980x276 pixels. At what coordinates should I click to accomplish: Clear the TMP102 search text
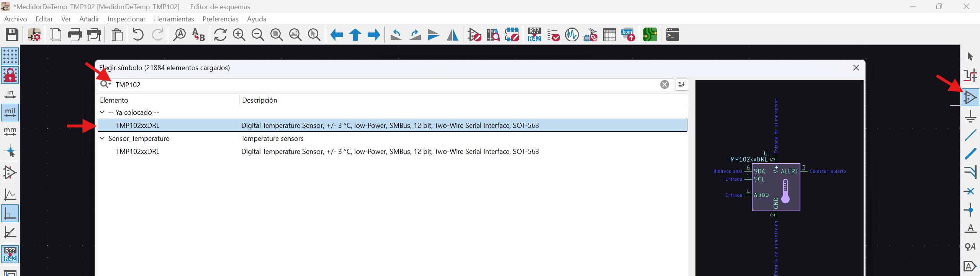pyautogui.click(x=664, y=85)
